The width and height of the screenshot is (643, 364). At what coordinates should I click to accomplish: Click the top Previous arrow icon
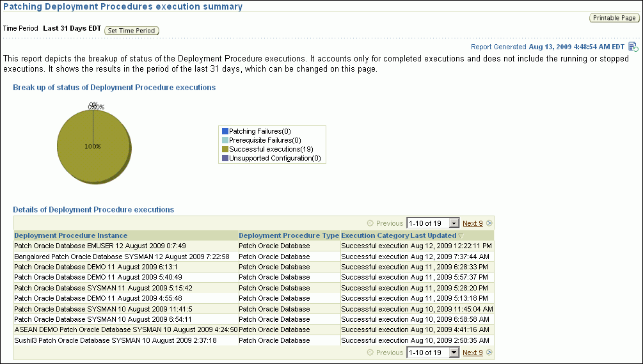370,223
